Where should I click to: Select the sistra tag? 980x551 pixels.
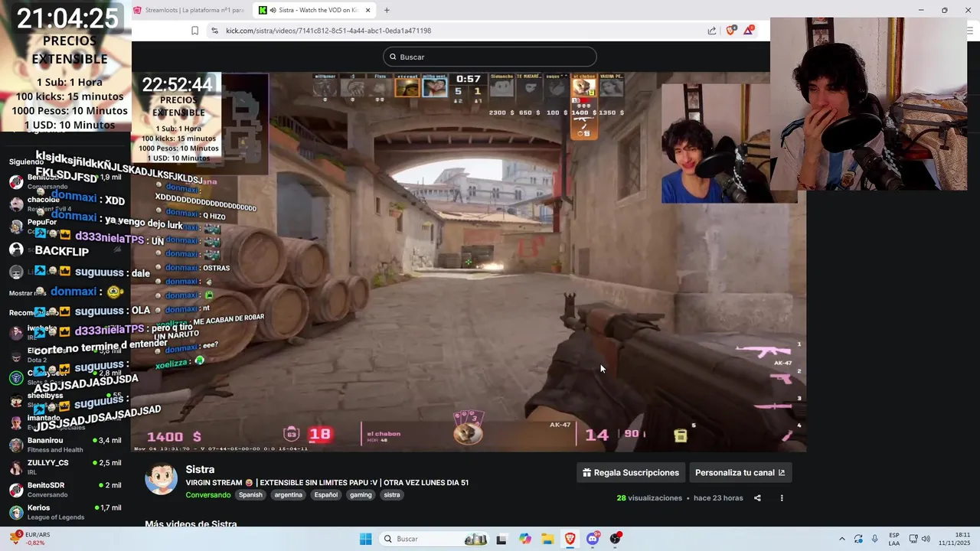pos(392,494)
